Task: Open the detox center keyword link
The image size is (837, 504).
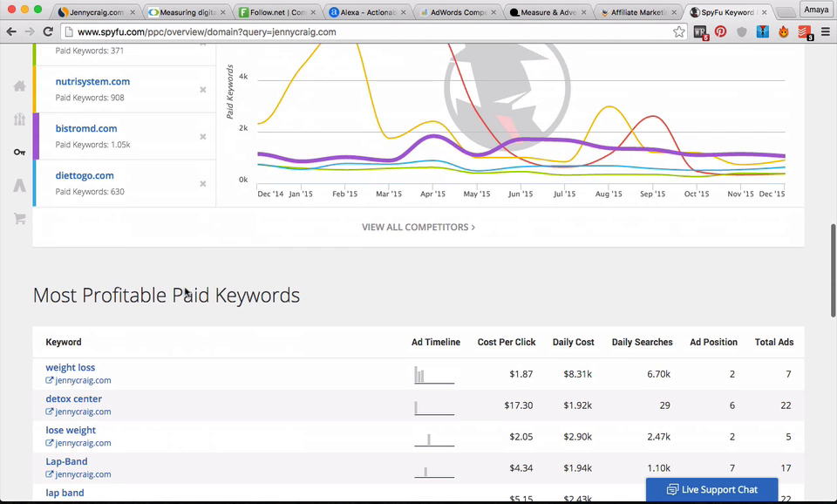Action: 73,398
